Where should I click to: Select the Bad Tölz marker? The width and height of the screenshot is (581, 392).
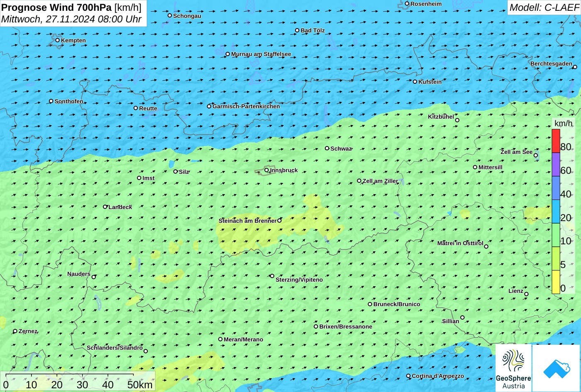[297, 30]
